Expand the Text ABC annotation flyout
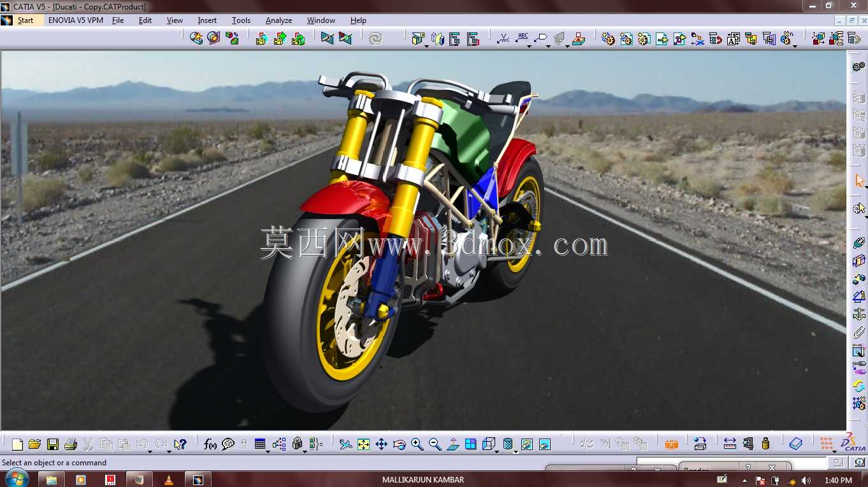The width and height of the screenshot is (868, 487). [x=529, y=45]
